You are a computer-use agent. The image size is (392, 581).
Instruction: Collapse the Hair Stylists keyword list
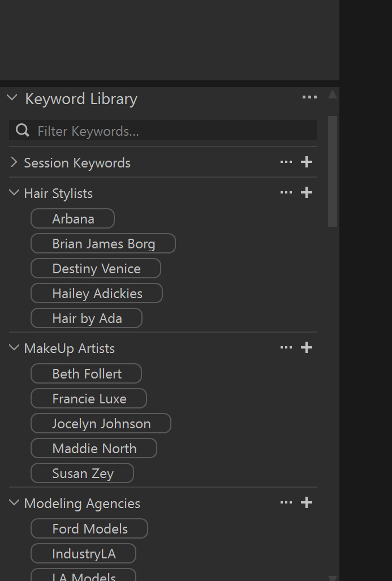14,193
